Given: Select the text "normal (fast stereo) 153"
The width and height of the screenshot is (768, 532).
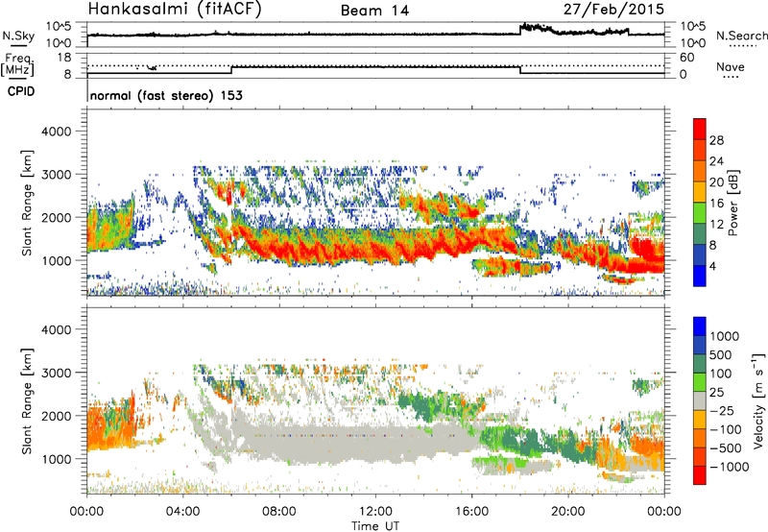Looking at the screenshot, I should (x=166, y=96).
